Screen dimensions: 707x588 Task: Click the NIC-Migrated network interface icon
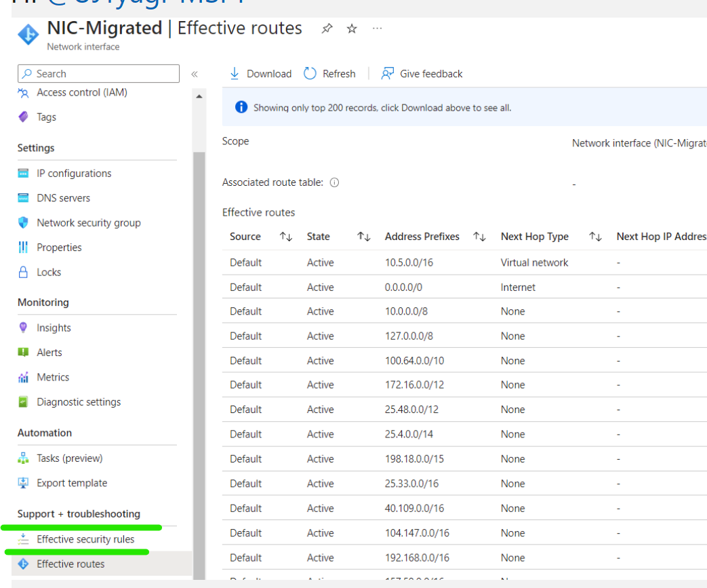pyautogui.click(x=28, y=35)
